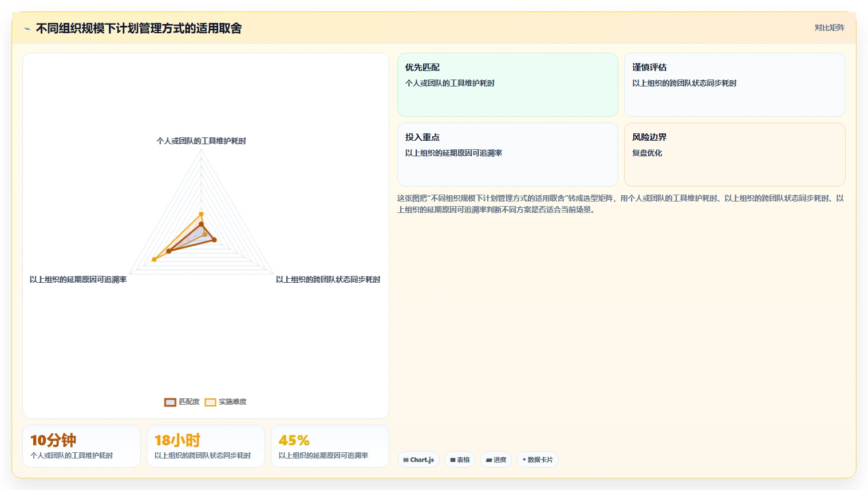The width and height of the screenshot is (868, 490).
Task: Click radar axis label 个人或团队的工具维护耗时
Action: pyautogui.click(x=201, y=141)
